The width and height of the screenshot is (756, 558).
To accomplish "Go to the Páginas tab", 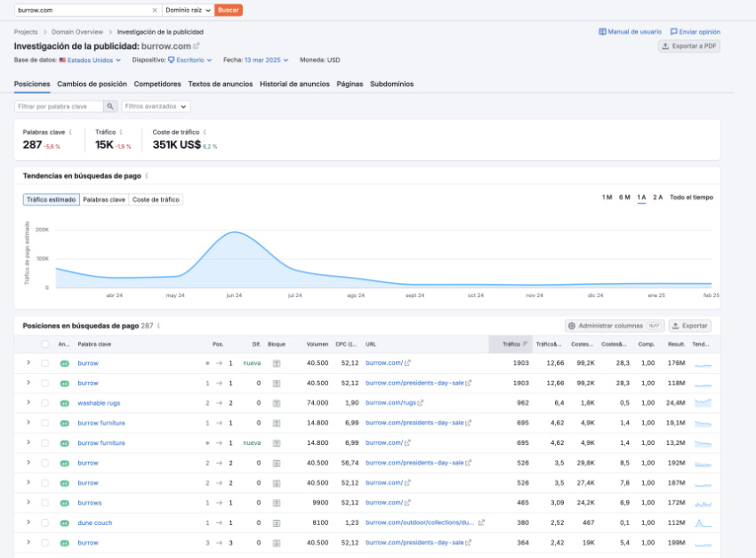I will point(350,84).
